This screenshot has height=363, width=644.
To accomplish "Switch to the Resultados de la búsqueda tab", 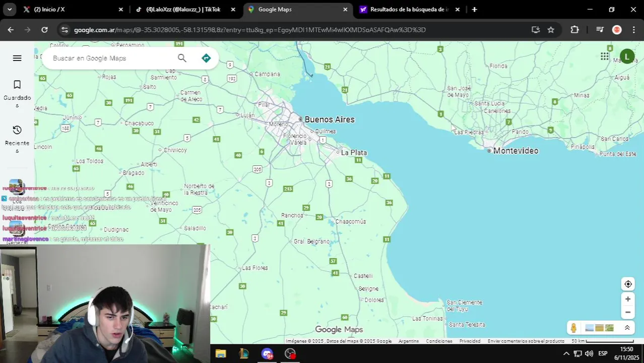I will click(x=409, y=9).
